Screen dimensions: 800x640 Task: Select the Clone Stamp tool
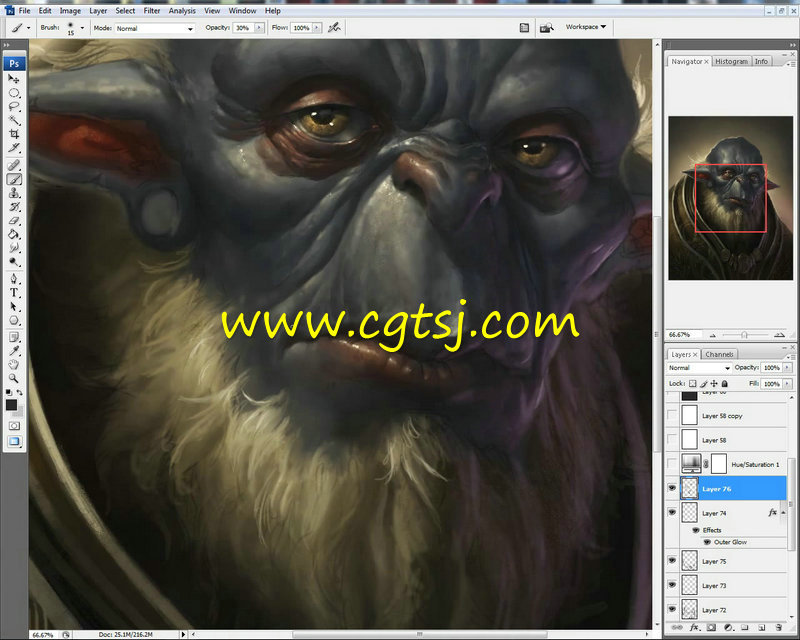pyautogui.click(x=14, y=193)
